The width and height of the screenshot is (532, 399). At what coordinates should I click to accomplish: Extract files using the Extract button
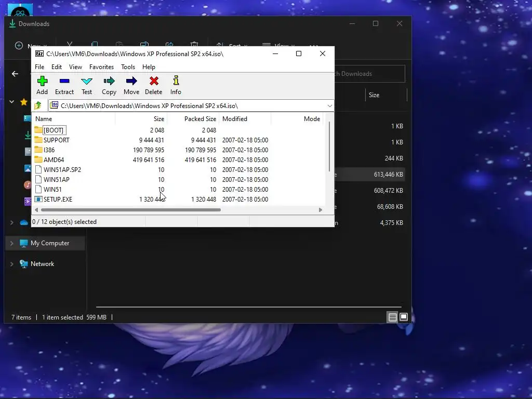(64, 85)
